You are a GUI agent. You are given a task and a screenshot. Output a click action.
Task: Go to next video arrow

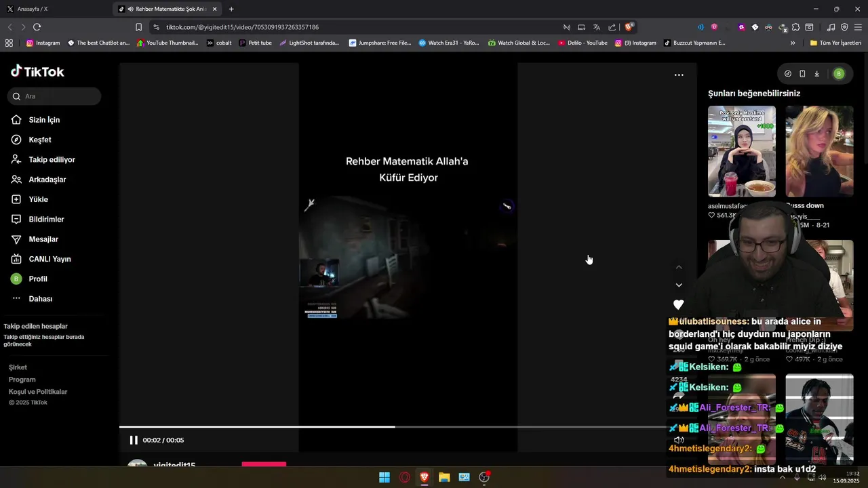(679, 285)
